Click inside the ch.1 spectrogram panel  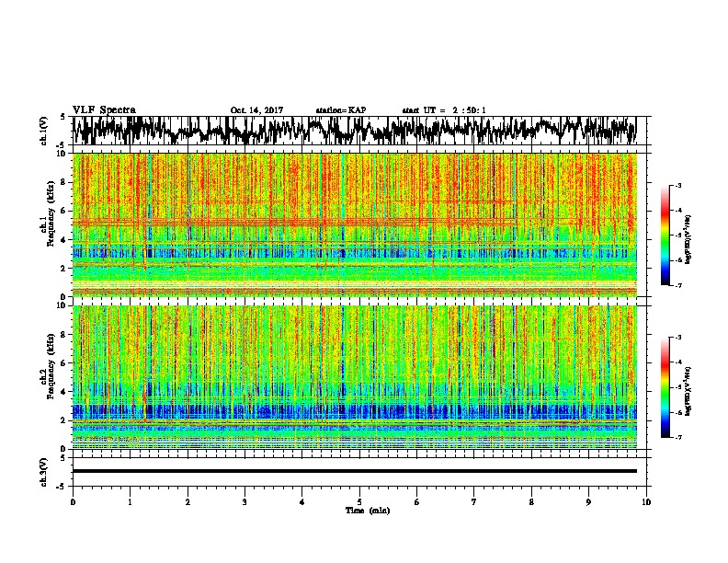click(355, 224)
